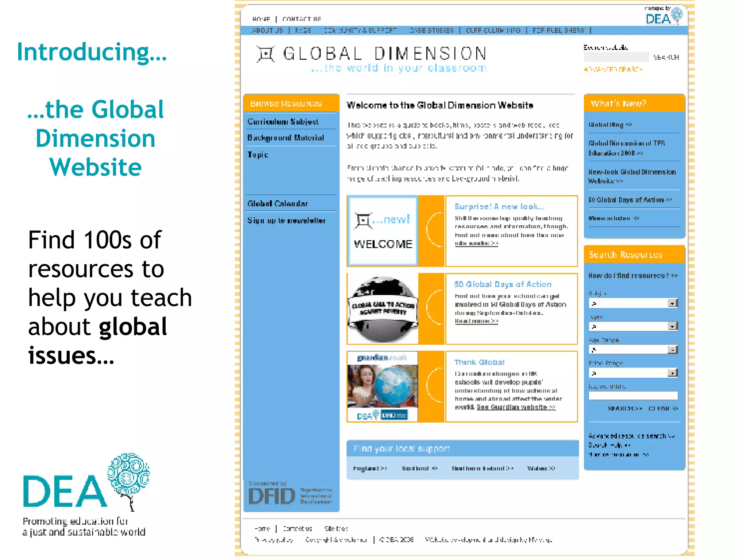This screenshot has width=747, height=560.
Task: Click the top site search box
Action: tap(616, 57)
